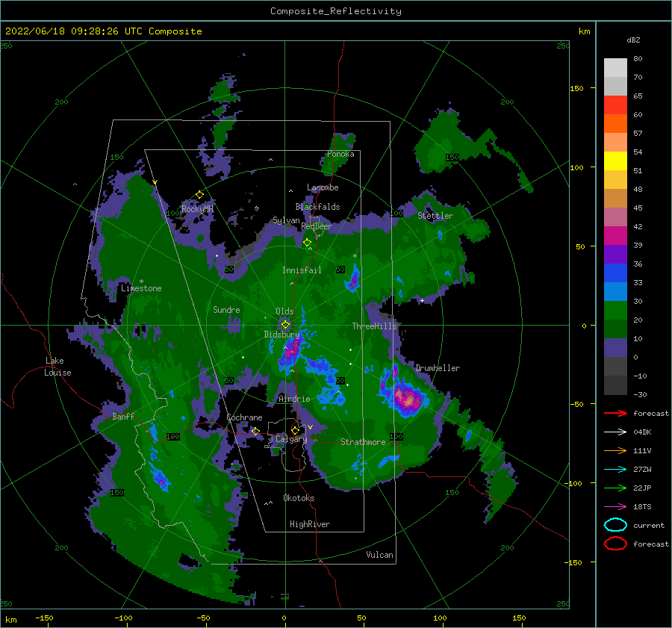Select the yellow swatch below 54 dBZ
The image size is (672, 628).
(615, 161)
